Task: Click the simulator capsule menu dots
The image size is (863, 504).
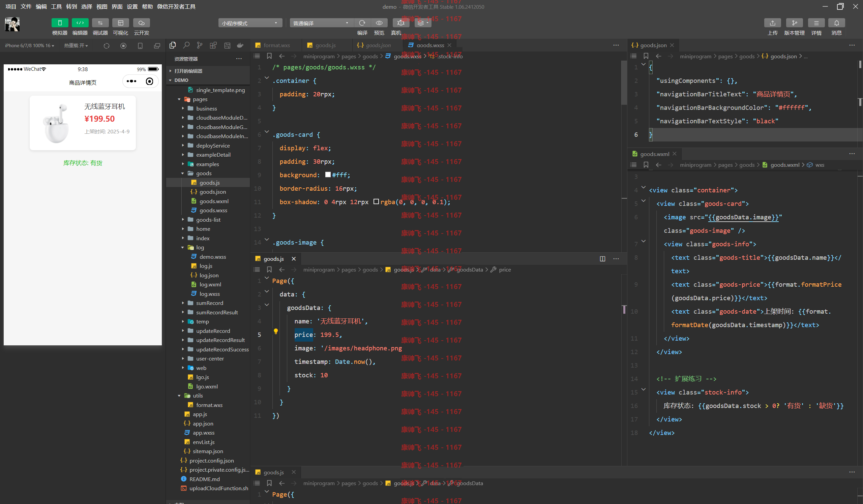Action: (131, 82)
